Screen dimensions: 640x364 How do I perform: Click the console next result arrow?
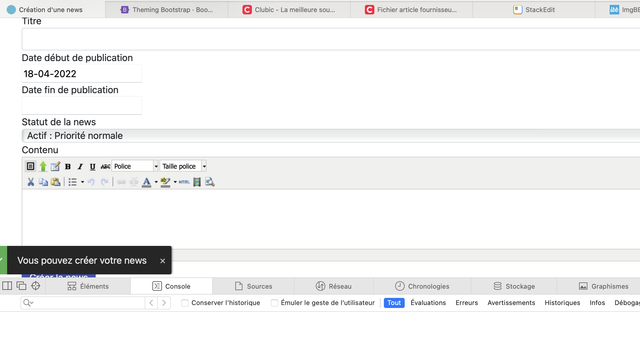pyautogui.click(x=164, y=303)
